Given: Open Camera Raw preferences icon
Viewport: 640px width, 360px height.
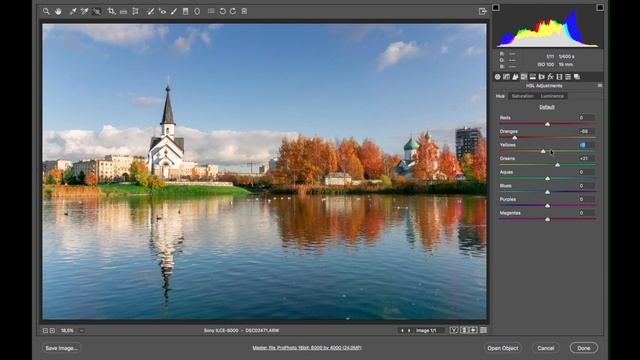Looking at the screenshot, I should point(211,11).
